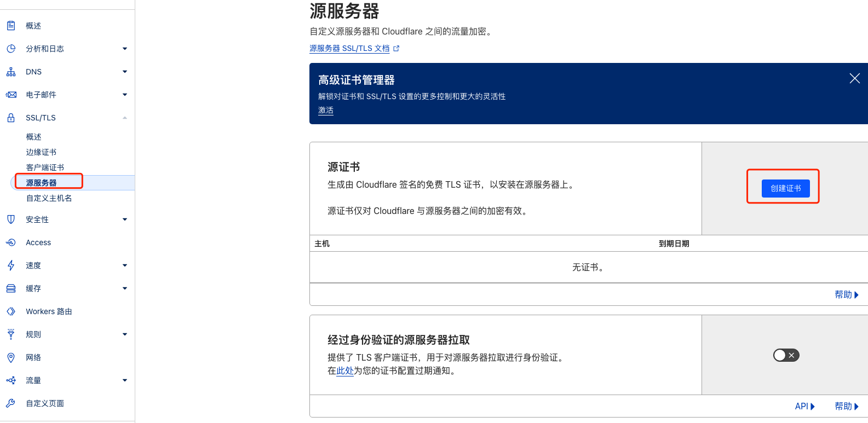Open 客户端证书 submenu item
This screenshot has width=868, height=423.
(x=45, y=167)
